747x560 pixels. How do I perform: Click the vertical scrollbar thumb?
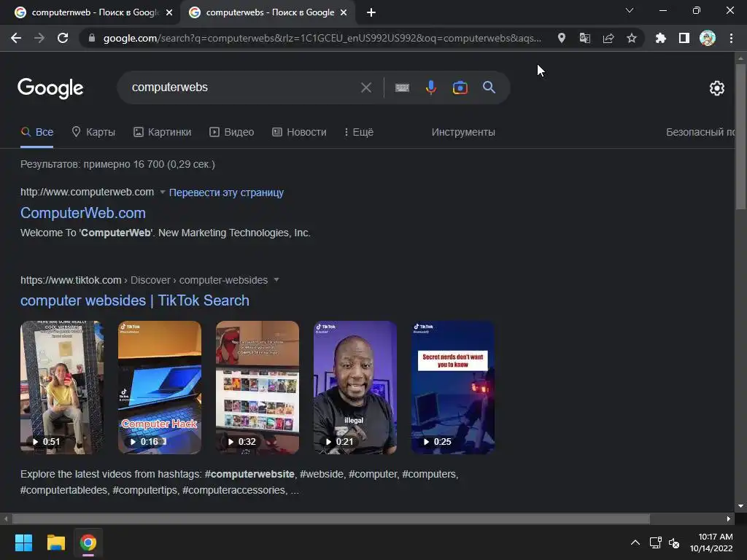(740, 136)
